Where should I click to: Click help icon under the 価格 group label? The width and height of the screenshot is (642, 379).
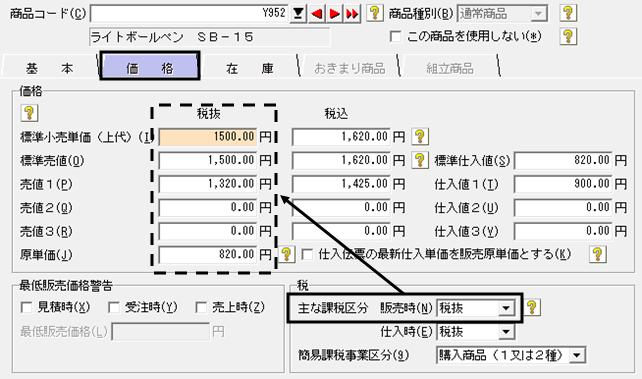click(29, 113)
